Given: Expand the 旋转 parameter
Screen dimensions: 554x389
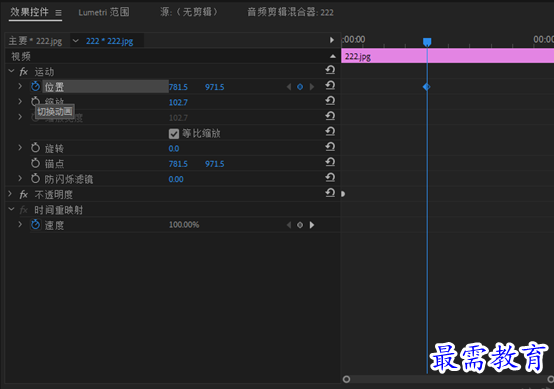Looking at the screenshot, I should pos(20,147).
